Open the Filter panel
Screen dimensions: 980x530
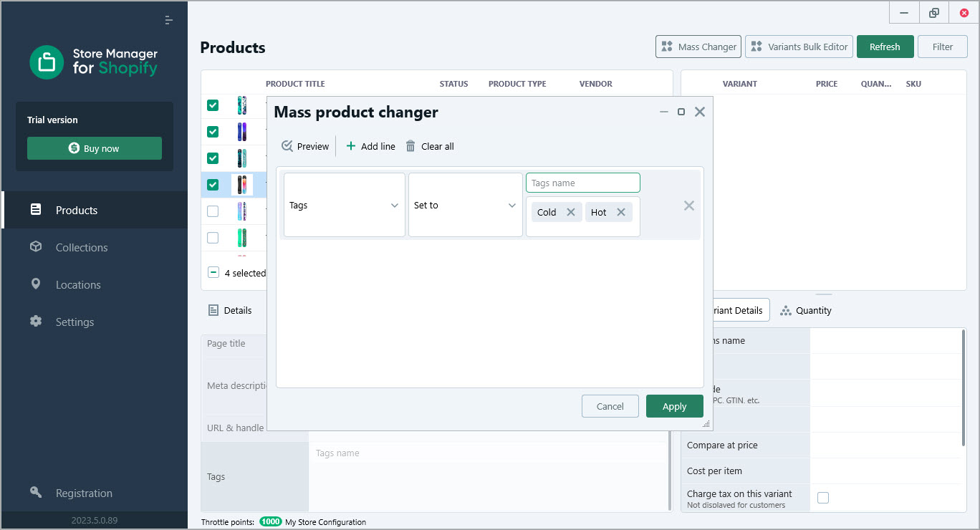(943, 47)
